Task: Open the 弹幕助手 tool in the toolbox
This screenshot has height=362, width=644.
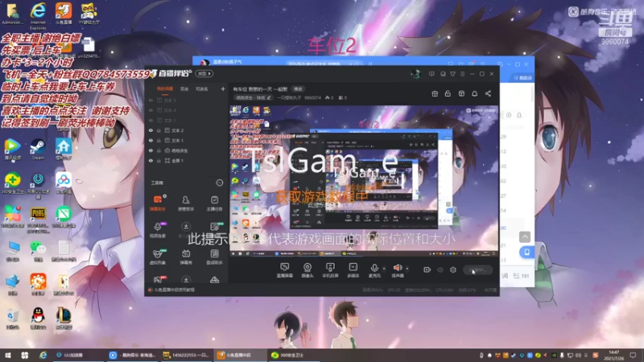Action: [x=158, y=204]
